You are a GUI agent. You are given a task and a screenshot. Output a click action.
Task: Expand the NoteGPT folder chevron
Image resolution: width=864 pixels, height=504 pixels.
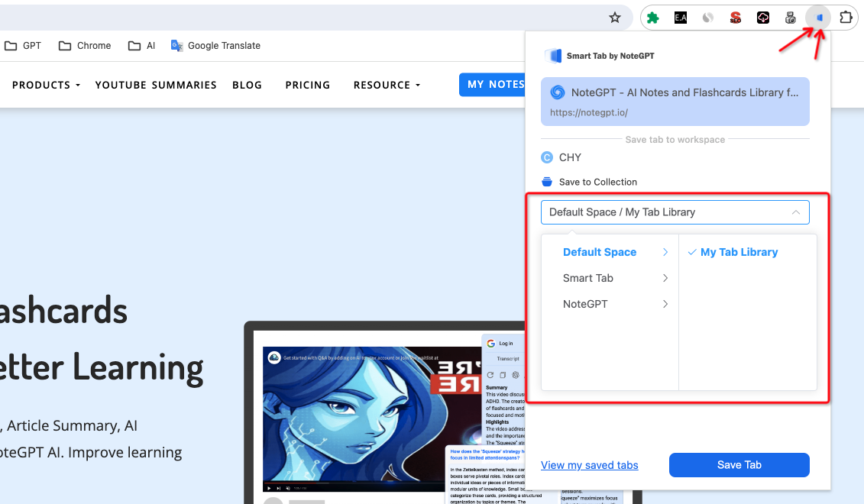(665, 304)
